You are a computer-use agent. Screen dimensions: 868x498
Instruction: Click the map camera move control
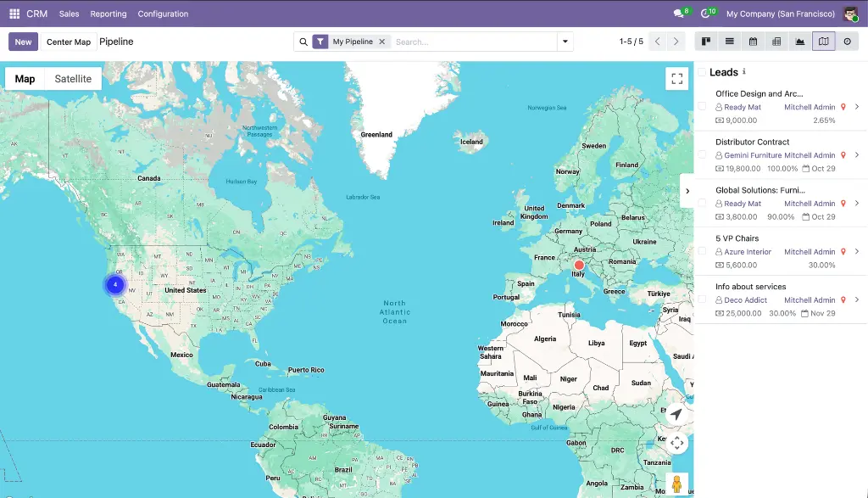point(676,443)
